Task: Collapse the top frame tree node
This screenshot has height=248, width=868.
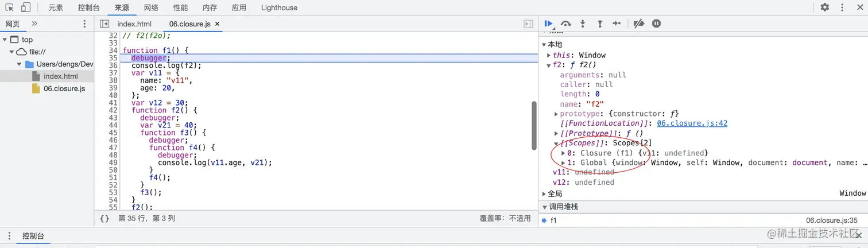Action: (5, 40)
